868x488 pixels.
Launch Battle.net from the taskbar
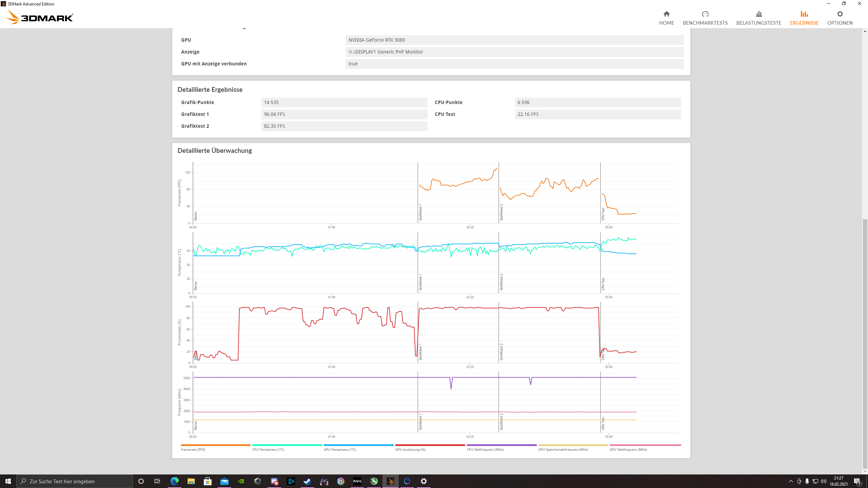pos(291,481)
